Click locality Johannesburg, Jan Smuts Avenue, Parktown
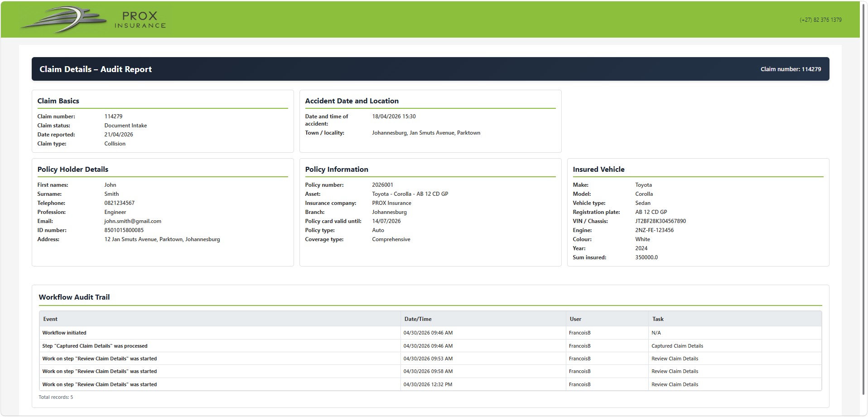The height and width of the screenshot is (417, 868). click(426, 133)
